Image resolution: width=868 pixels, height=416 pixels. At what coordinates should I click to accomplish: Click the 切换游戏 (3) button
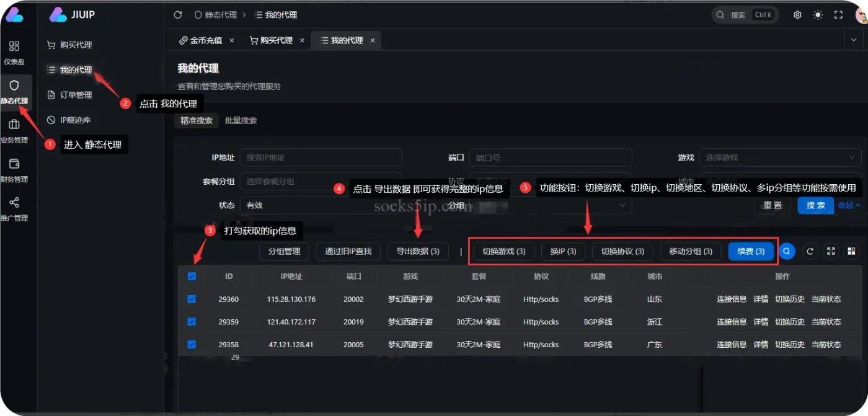[504, 251]
